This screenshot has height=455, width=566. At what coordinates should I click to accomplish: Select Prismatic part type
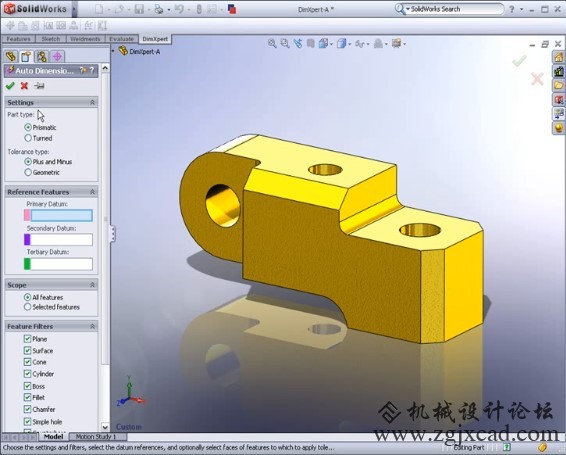point(28,127)
